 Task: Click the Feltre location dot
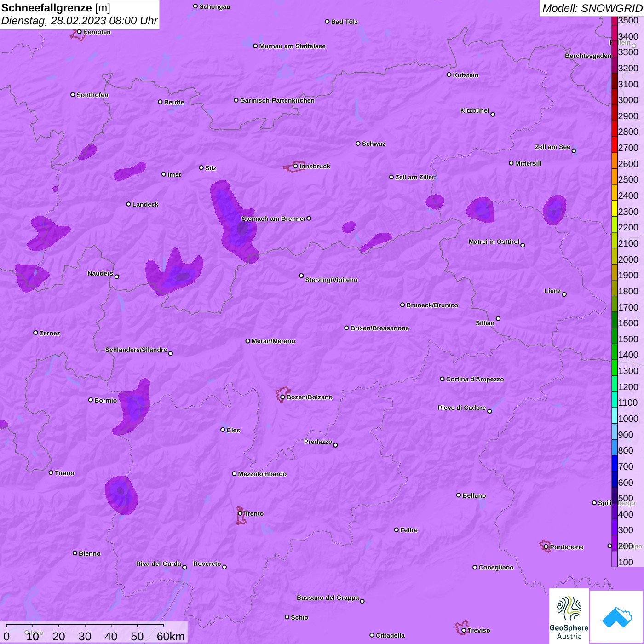(396, 530)
